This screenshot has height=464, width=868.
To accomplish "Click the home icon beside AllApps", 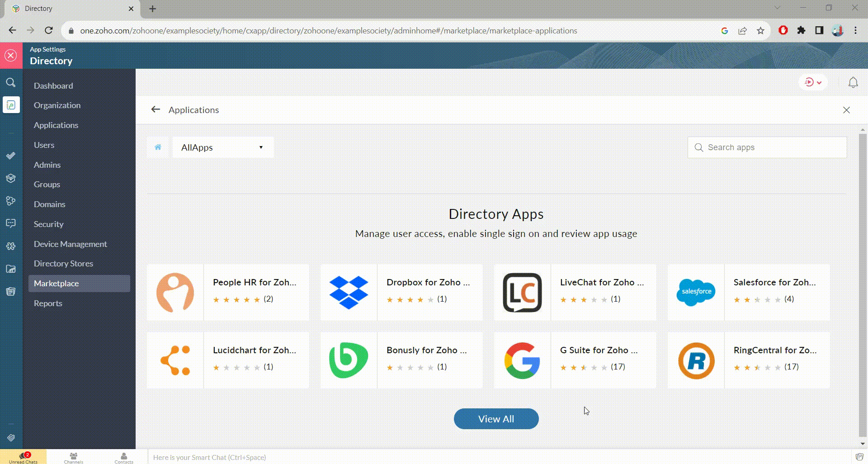I will 158,147.
